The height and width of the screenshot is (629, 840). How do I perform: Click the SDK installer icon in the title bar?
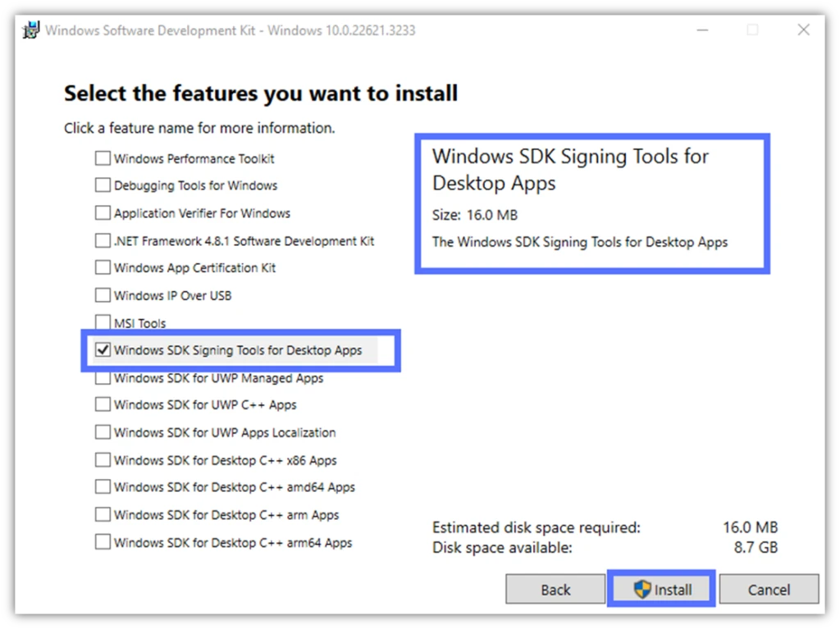[x=30, y=30]
